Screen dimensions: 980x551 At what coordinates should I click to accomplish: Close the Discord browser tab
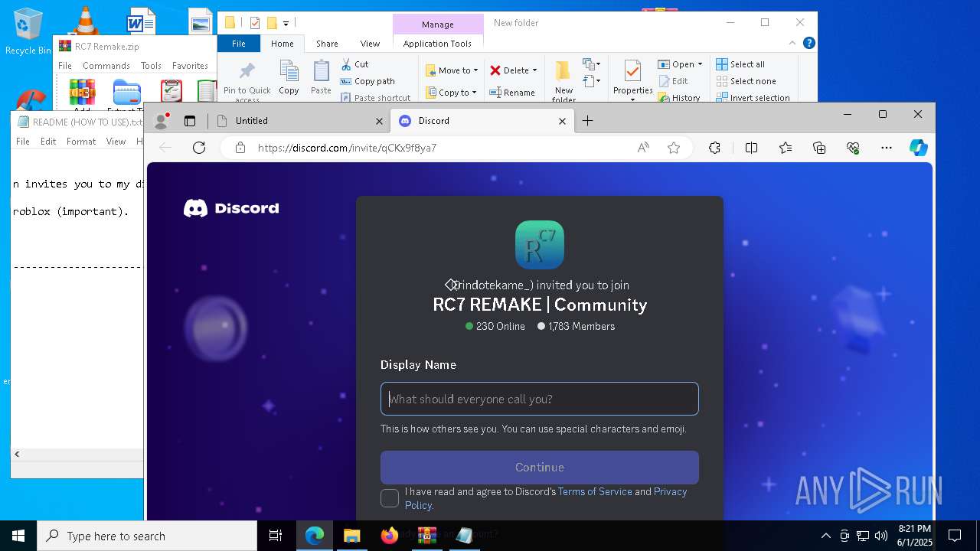click(x=562, y=121)
